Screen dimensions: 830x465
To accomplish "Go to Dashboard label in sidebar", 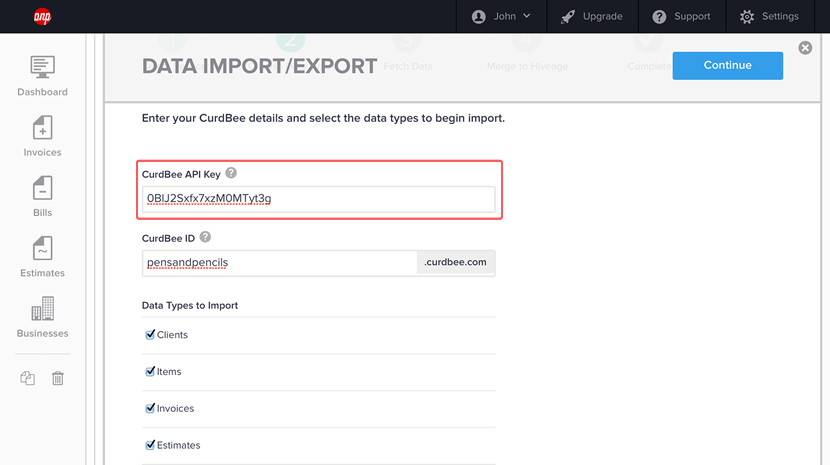I will coord(42,92).
